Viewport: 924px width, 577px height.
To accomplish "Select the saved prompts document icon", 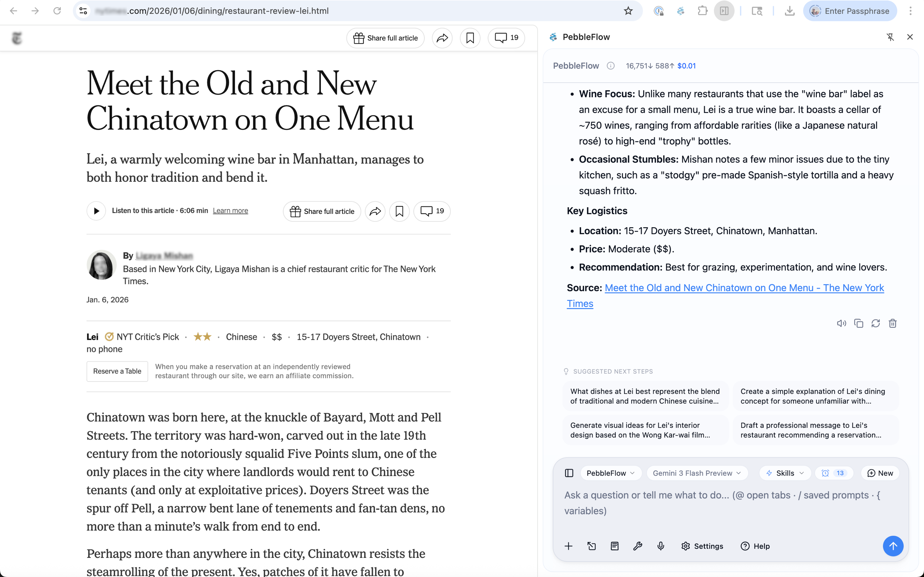I will [x=614, y=546].
